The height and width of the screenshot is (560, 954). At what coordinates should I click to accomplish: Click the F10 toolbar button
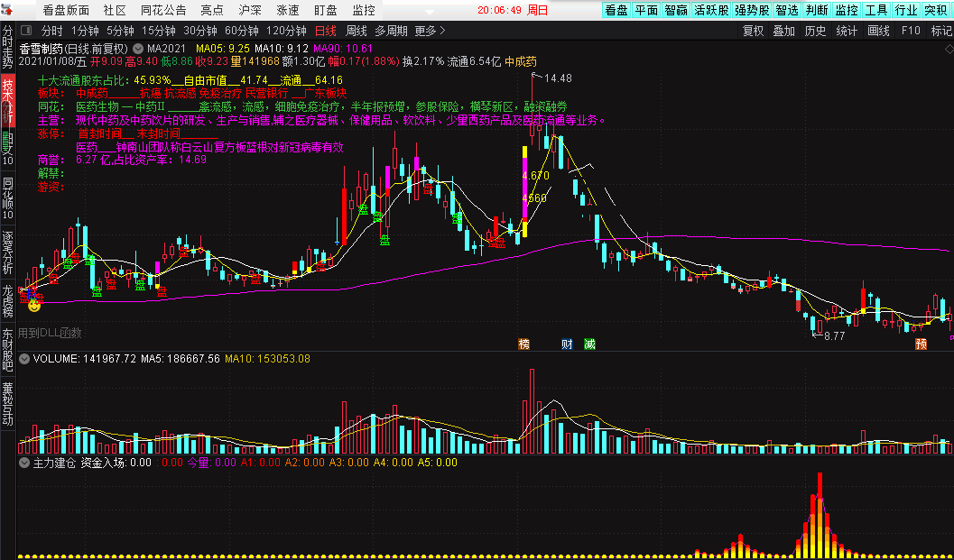[910, 31]
